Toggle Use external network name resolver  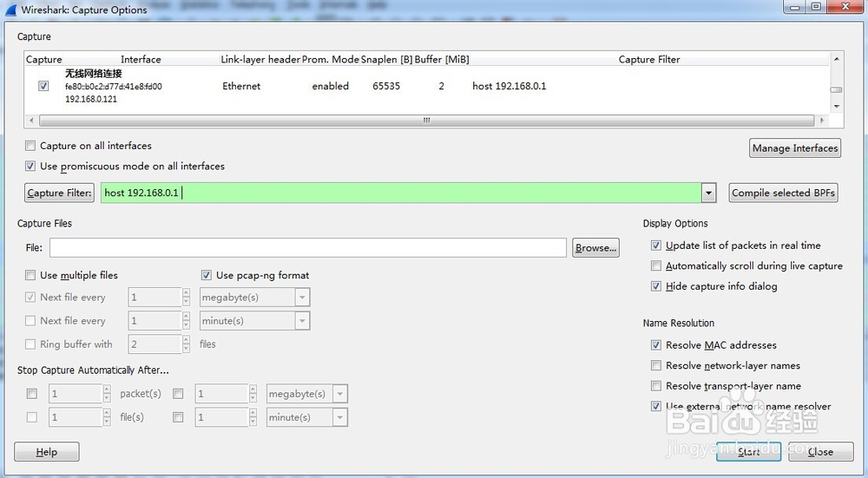tap(656, 406)
